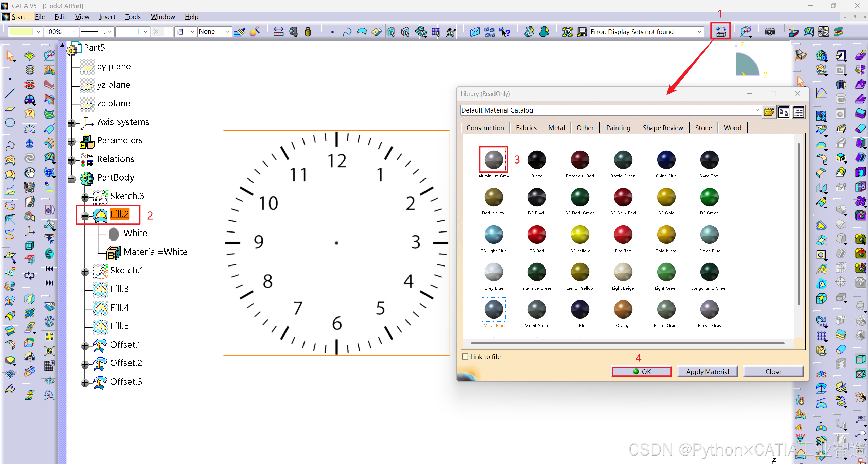The height and width of the screenshot is (464, 868).
Task: Click the Apply Material toolbar icon
Action: coord(721,32)
